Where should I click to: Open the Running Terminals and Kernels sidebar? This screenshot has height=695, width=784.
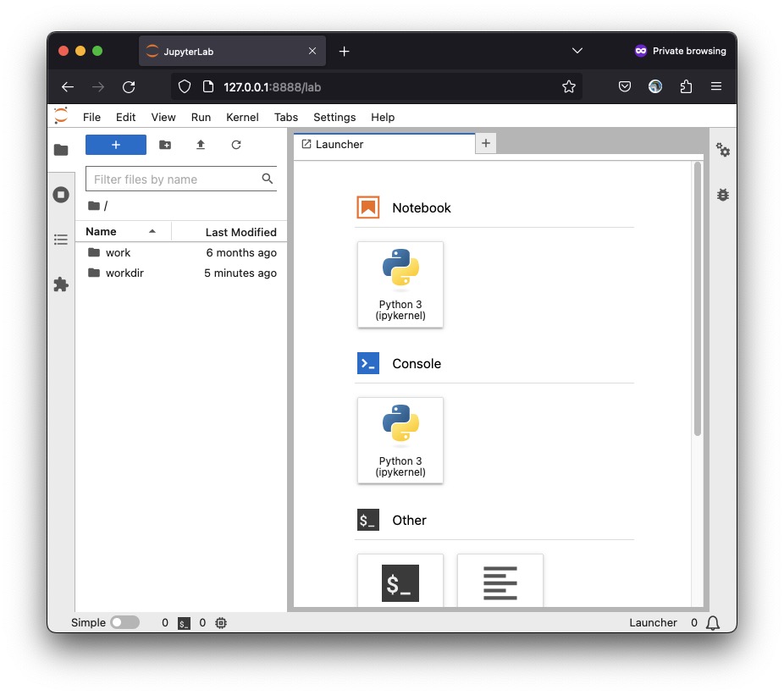[x=61, y=195]
